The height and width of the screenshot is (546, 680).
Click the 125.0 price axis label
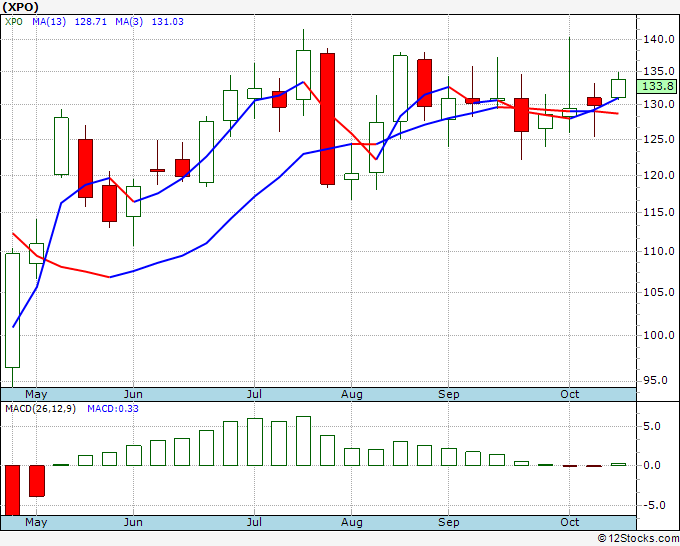659,139
